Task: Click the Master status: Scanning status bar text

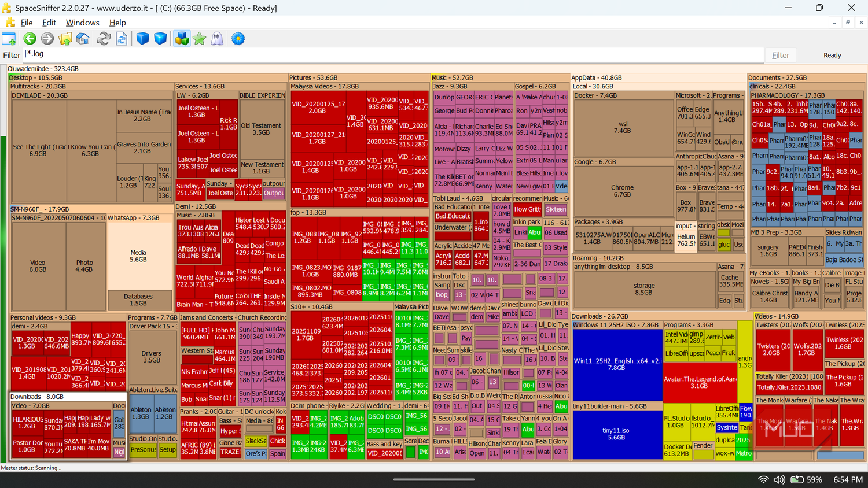Action: [x=31, y=468]
